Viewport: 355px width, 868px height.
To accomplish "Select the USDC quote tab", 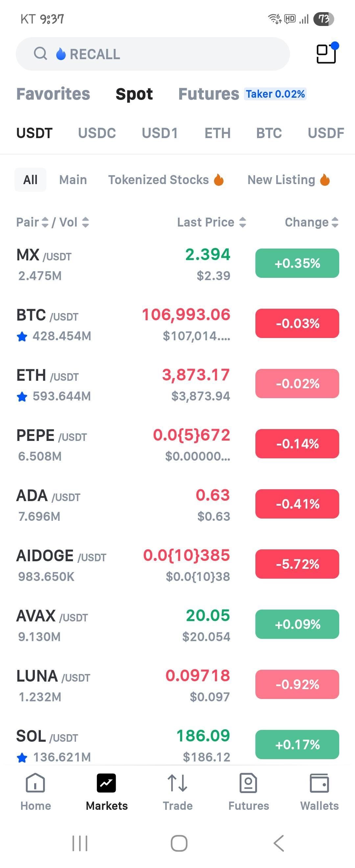I will (x=97, y=133).
